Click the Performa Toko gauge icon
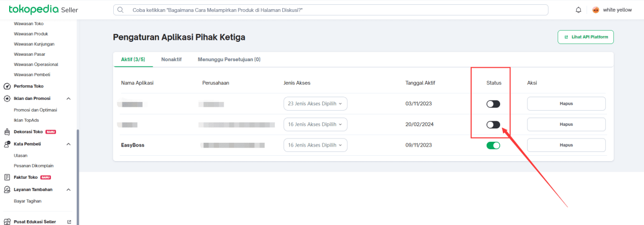Image resolution: width=644 pixels, height=225 pixels. (7, 86)
